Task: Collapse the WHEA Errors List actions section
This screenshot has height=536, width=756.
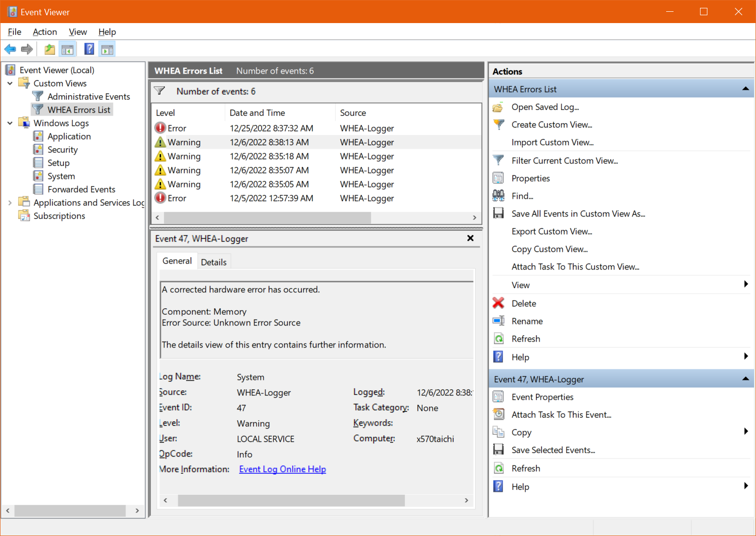Action: (x=746, y=89)
